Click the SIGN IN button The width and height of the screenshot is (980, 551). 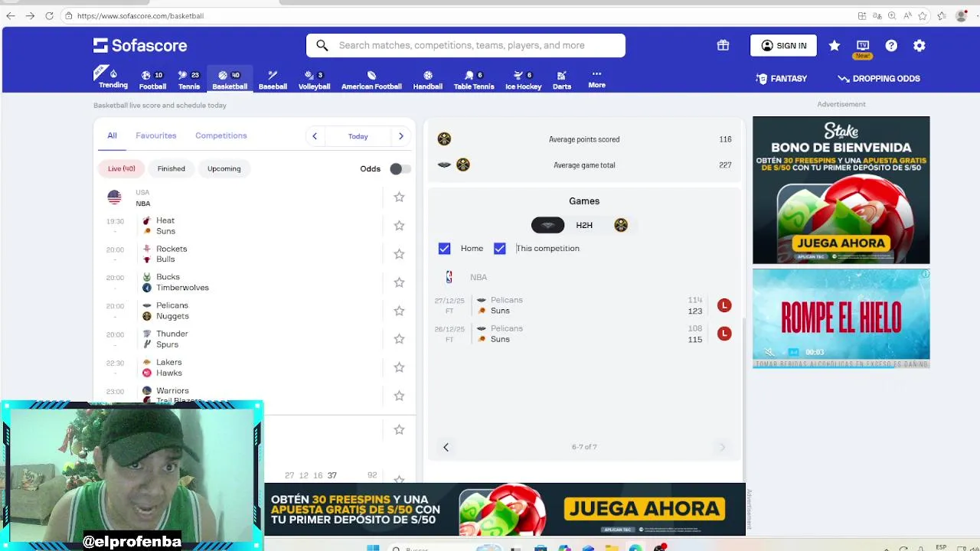tap(783, 46)
